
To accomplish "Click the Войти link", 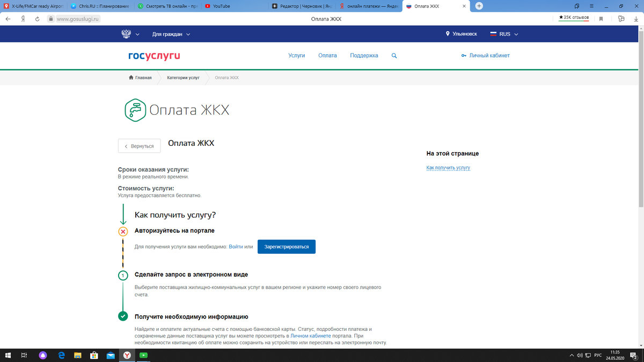I will point(236,247).
